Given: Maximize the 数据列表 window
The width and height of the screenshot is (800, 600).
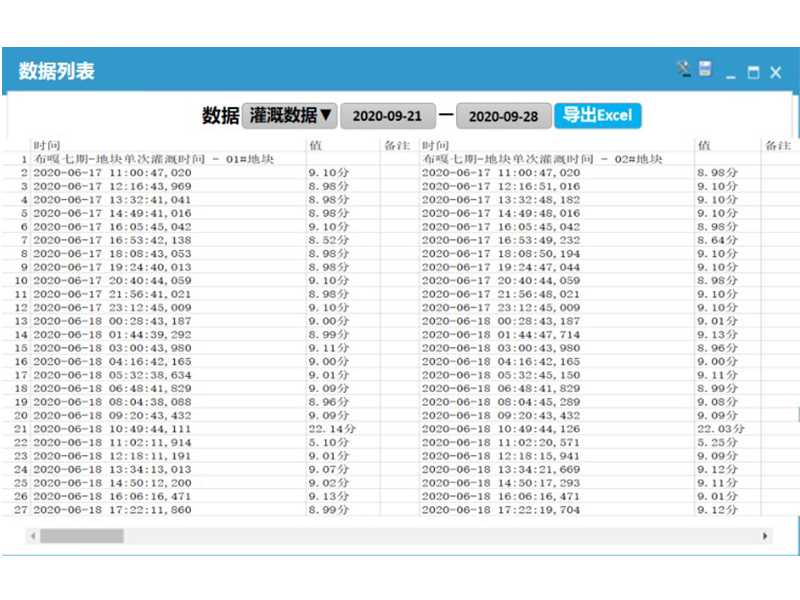Looking at the screenshot, I should point(754,72).
